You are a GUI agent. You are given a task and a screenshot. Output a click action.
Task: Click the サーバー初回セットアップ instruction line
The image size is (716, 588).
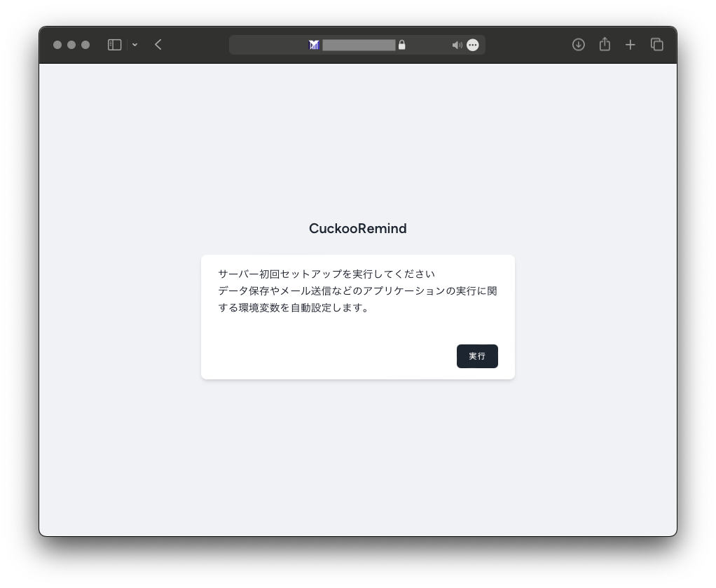pos(326,274)
